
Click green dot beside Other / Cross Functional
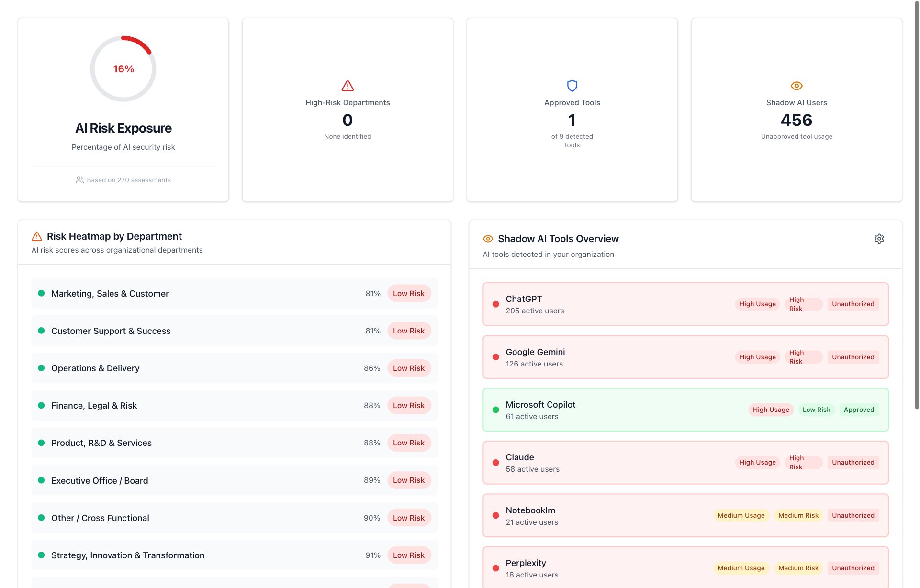pos(41,518)
